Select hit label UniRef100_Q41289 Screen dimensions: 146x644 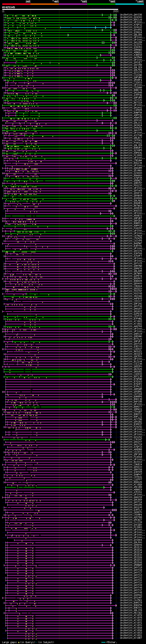131,42
